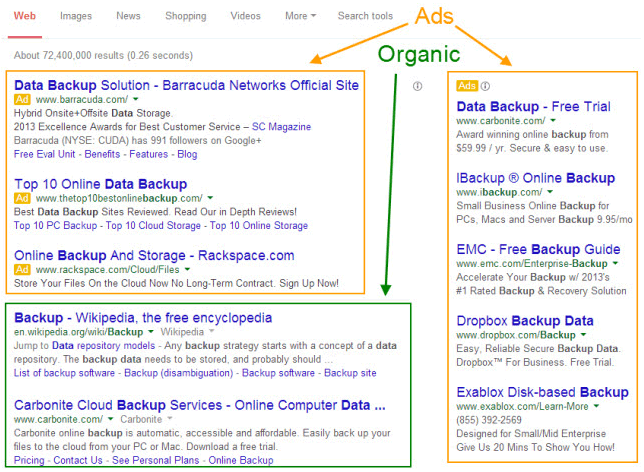
Task: Expand arrow next to emc.com/Enterprise-Backup URL
Action: (x=615, y=263)
